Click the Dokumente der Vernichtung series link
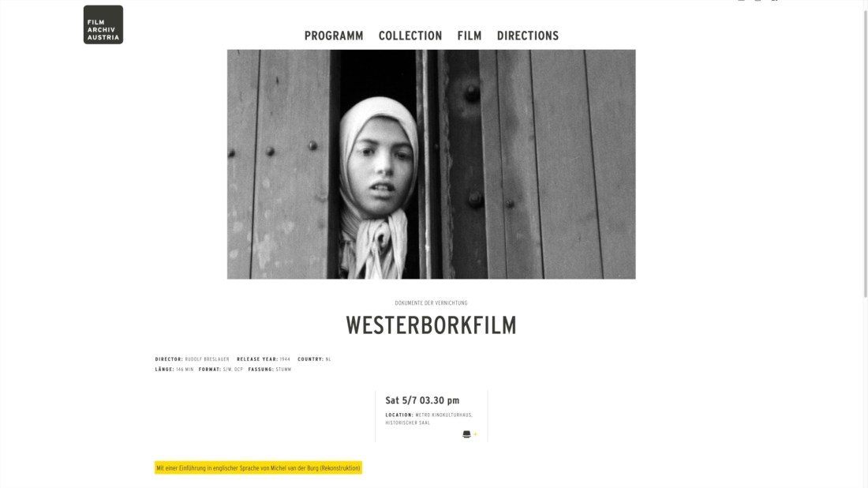The image size is (868, 488). coord(431,303)
